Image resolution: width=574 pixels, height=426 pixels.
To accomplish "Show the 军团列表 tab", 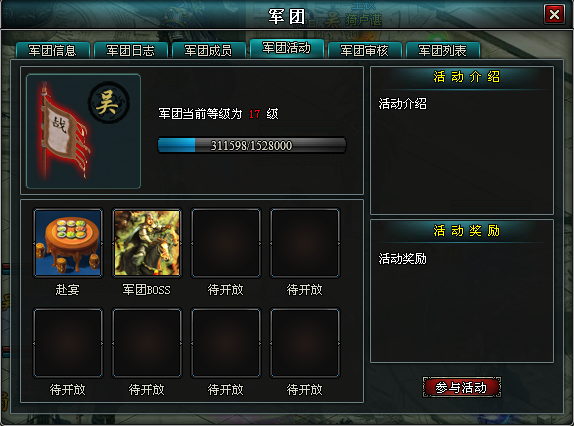I will (x=443, y=50).
